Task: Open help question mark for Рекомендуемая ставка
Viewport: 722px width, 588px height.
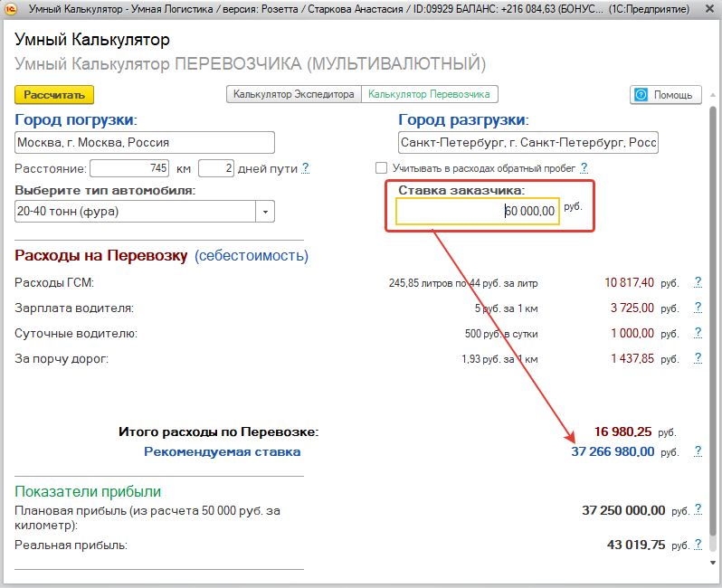Action: [698, 451]
